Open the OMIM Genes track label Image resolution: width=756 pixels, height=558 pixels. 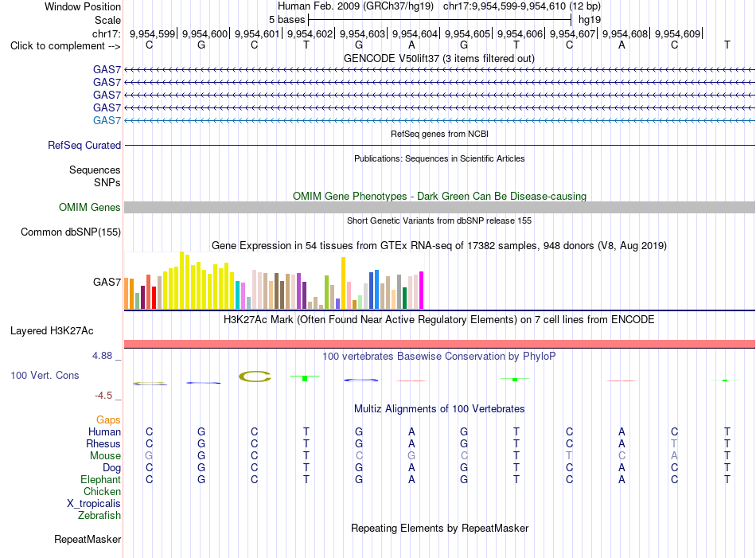coord(89,208)
